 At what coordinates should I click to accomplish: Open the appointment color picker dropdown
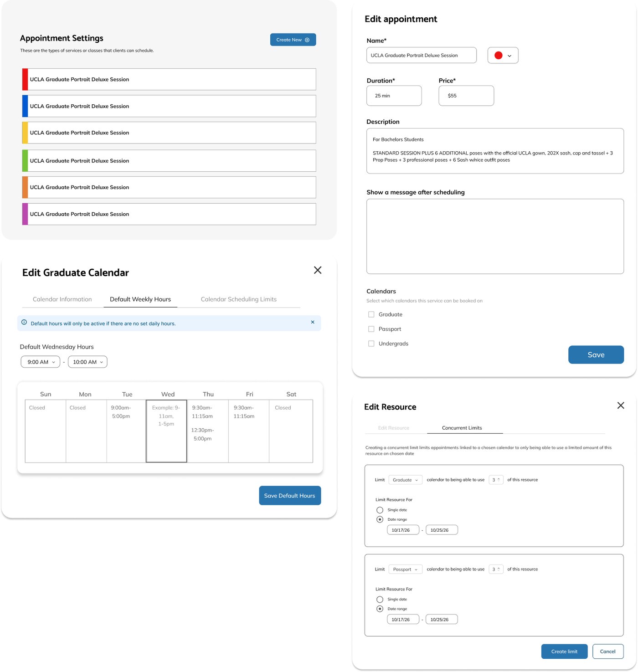pyautogui.click(x=503, y=56)
